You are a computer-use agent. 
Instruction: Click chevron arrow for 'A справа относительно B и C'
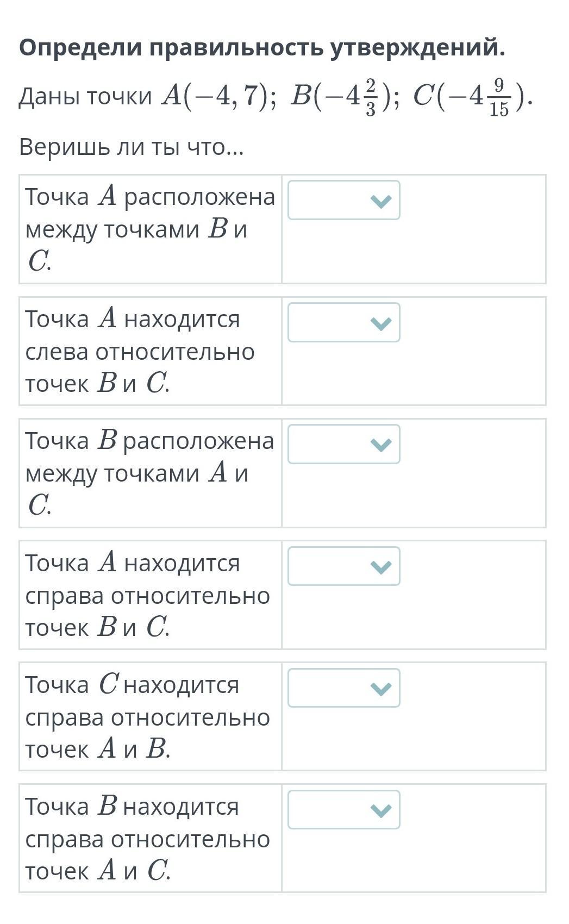coord(380,567)
